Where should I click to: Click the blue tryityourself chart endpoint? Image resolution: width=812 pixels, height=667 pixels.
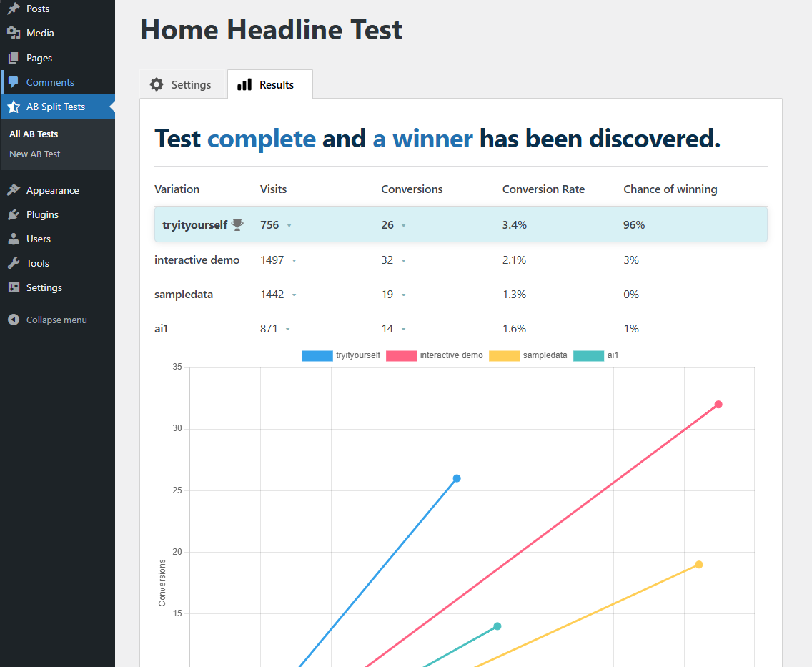[457, 478]
